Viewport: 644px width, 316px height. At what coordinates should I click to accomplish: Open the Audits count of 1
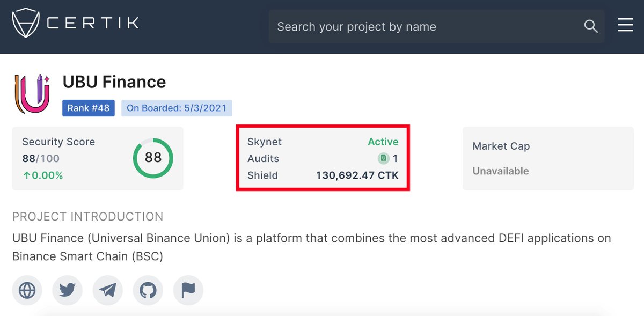[394, 158]
